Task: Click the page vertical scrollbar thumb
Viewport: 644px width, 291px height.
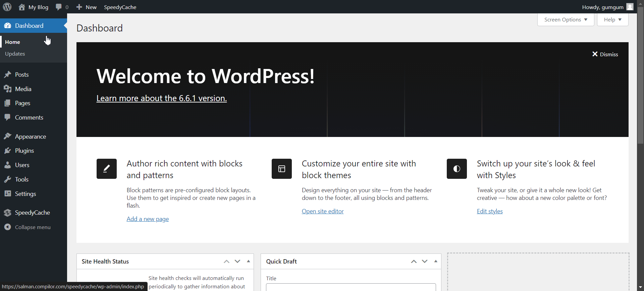Action: 640,75
